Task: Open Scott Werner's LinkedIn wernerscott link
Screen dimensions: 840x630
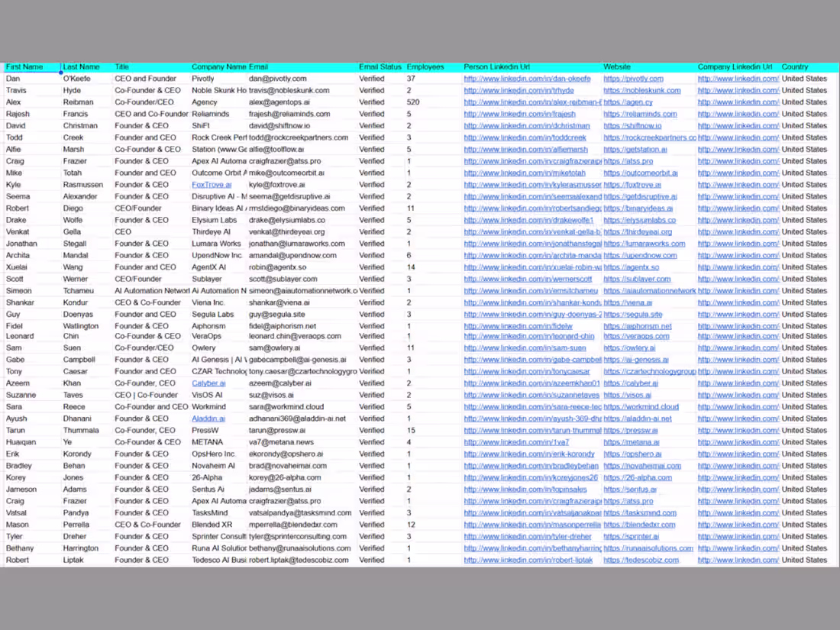Action: (528, 279)
